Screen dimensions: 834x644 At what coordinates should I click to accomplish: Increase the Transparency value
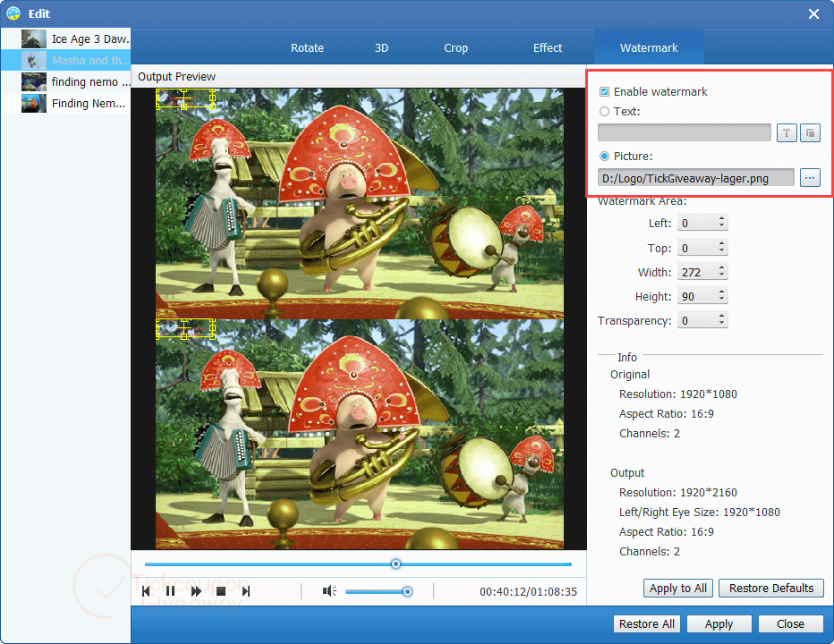(x=721, y=316)
